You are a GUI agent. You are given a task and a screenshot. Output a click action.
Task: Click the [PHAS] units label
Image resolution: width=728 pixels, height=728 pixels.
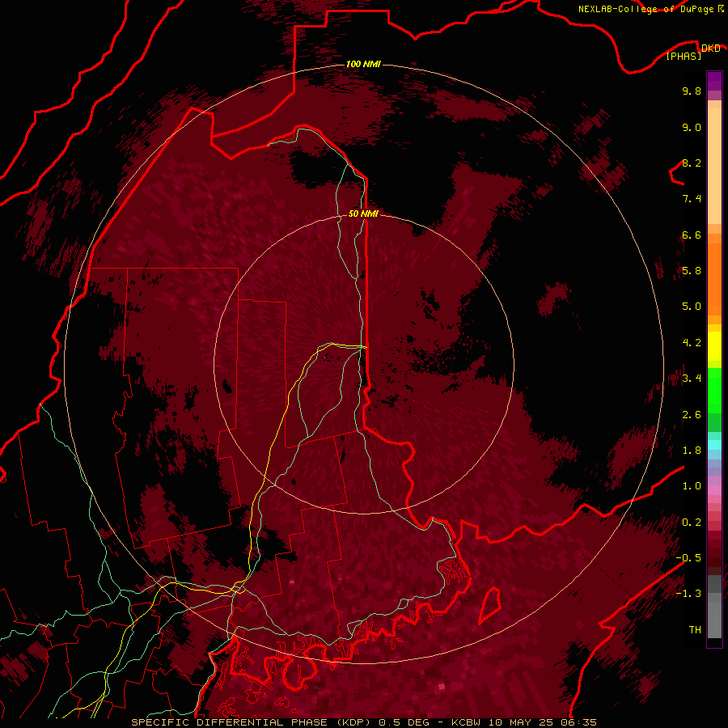[684, 56]
